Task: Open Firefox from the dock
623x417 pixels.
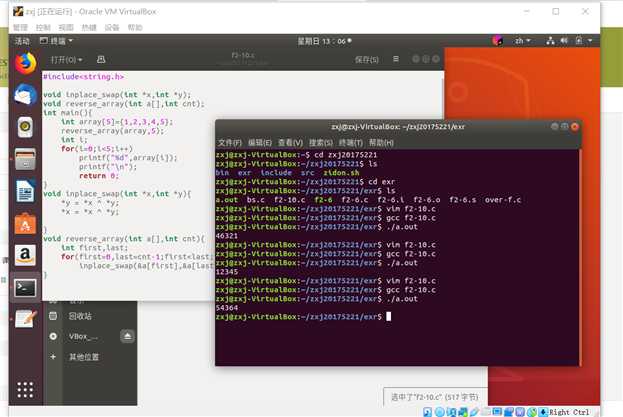Action: (25, 64)
